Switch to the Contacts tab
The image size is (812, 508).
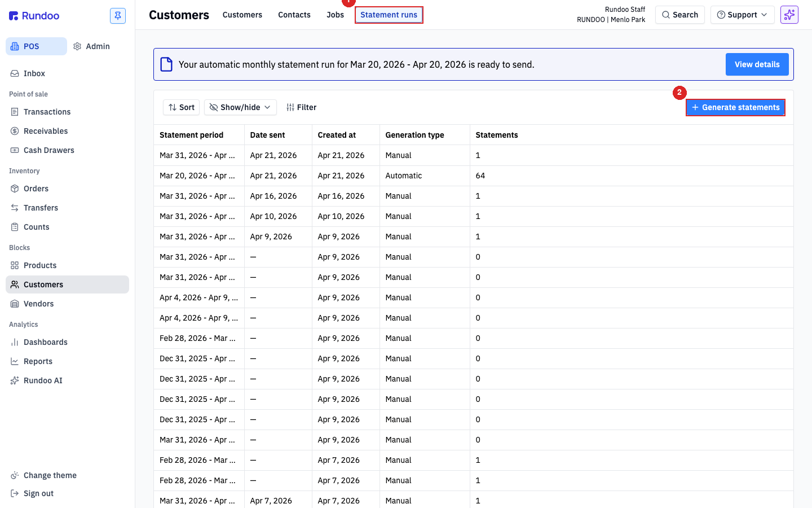[294, 15]
